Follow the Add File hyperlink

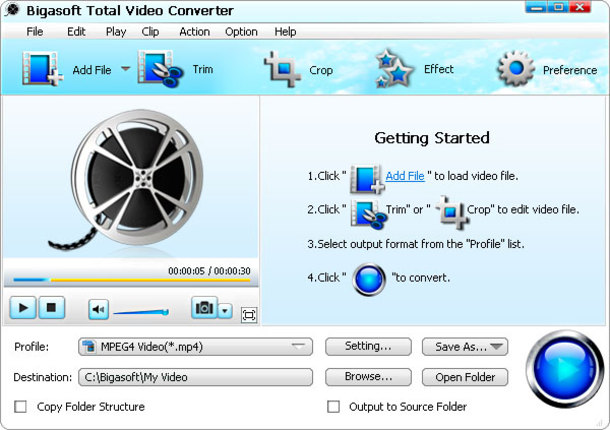point(405,176)
